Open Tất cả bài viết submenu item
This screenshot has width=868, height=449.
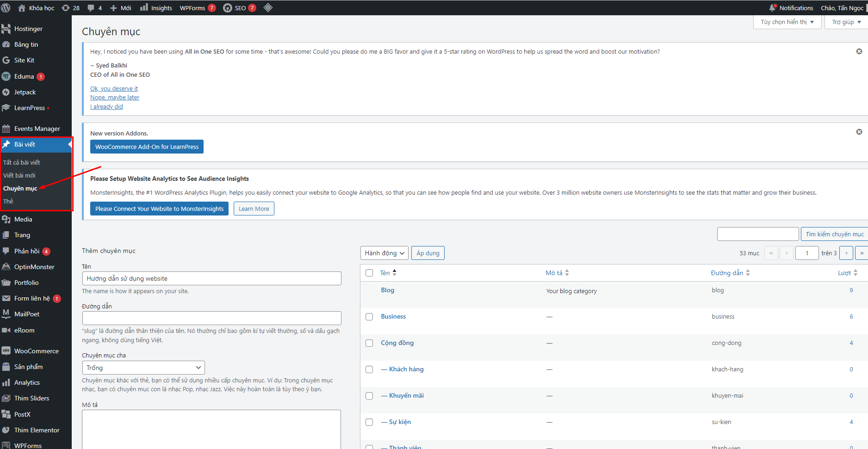point(22,162)
